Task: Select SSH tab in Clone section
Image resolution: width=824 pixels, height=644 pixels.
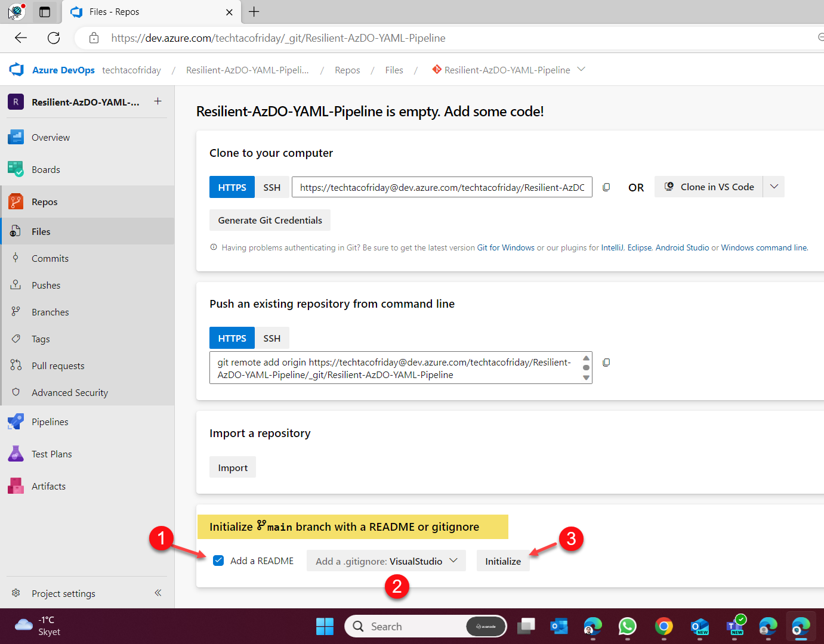Action: coord(272,187)
